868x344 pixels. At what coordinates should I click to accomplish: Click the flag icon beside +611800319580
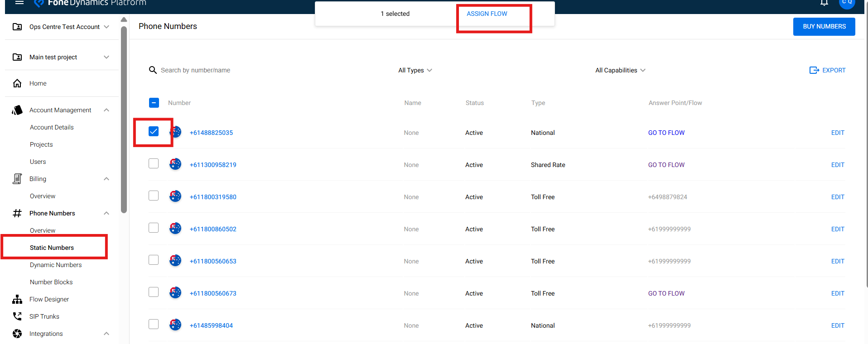click(x=175, y=196)
